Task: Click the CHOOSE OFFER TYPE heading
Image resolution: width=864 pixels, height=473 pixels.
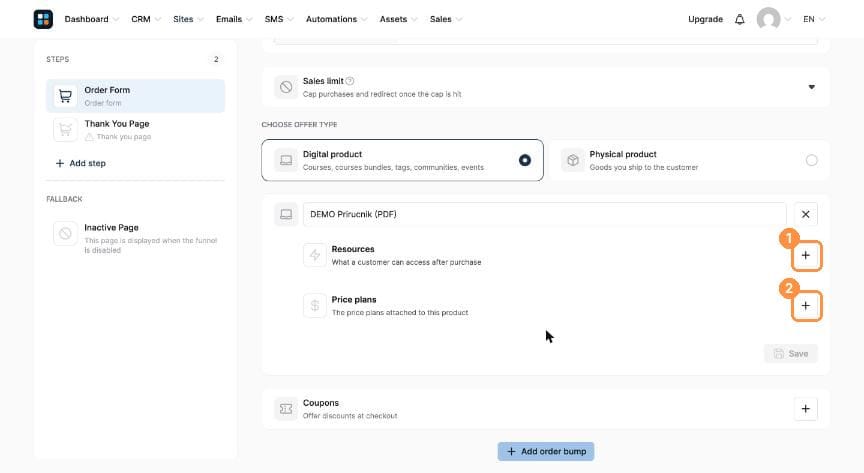Action: [x=299, y=125]
